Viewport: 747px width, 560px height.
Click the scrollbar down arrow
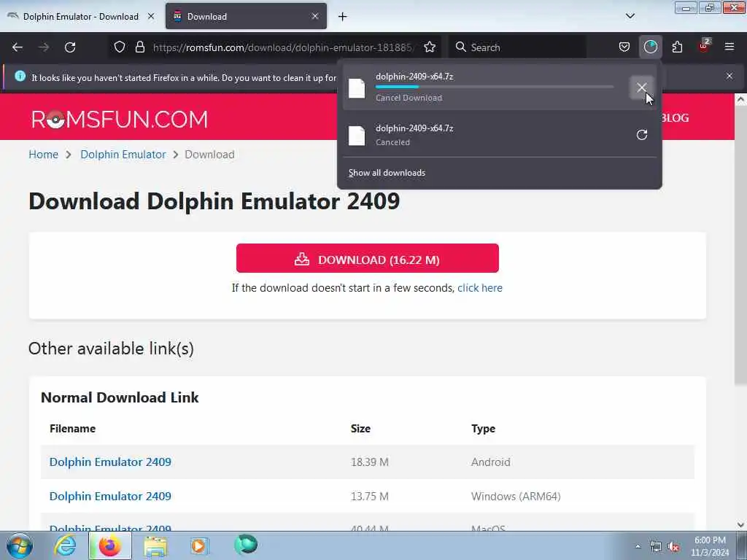(740, 524)
